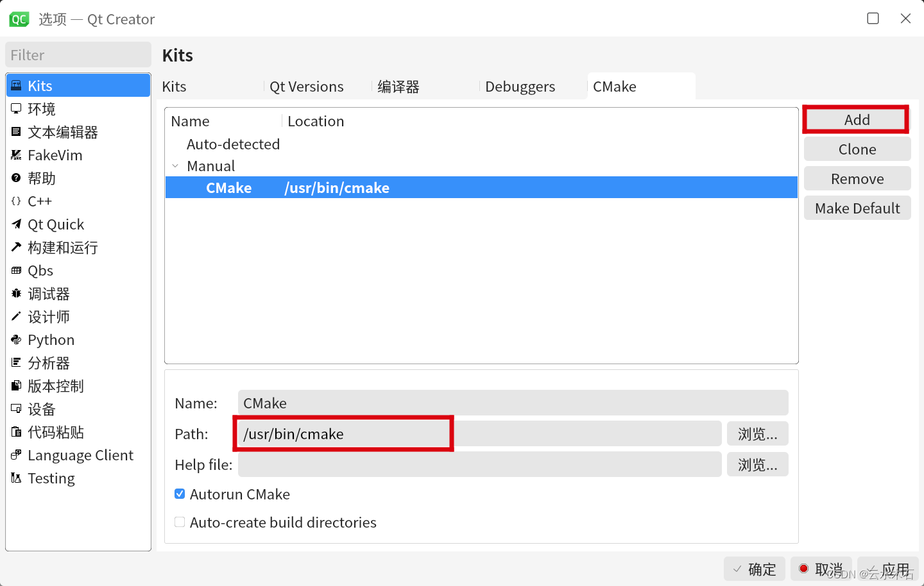Maximize the options dialog window

tap(873, 18)
